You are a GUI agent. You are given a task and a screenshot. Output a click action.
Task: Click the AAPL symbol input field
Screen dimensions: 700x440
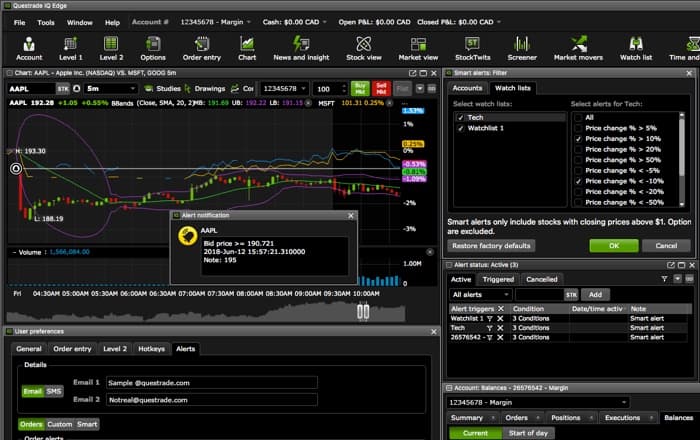pyautogui.click(x=31, y=89)
